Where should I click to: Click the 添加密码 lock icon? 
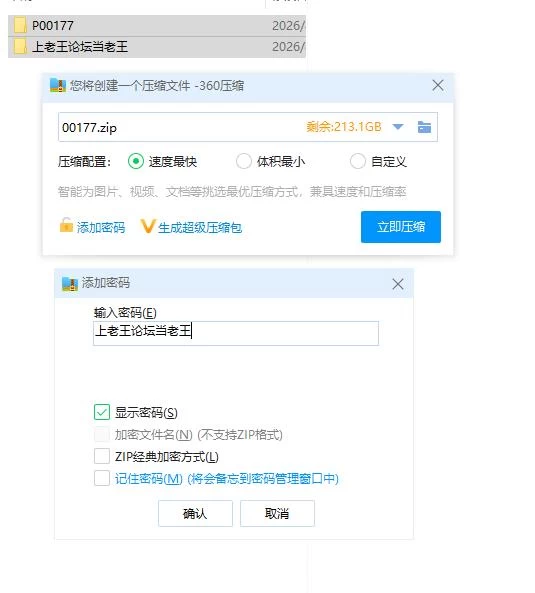[x=66, y=225]
